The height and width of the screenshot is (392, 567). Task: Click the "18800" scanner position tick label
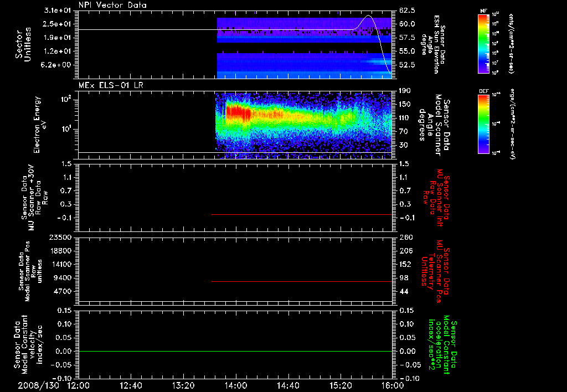point(61,251)
